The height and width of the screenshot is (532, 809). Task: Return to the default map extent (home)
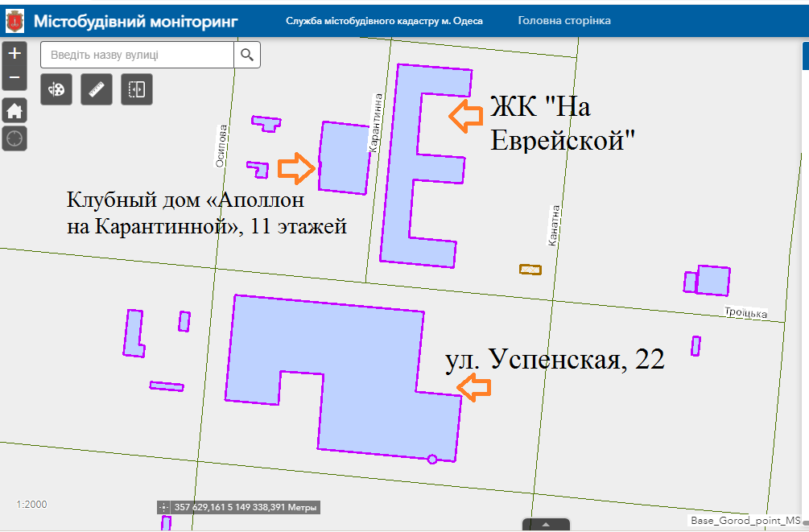[x=14, y=110]
